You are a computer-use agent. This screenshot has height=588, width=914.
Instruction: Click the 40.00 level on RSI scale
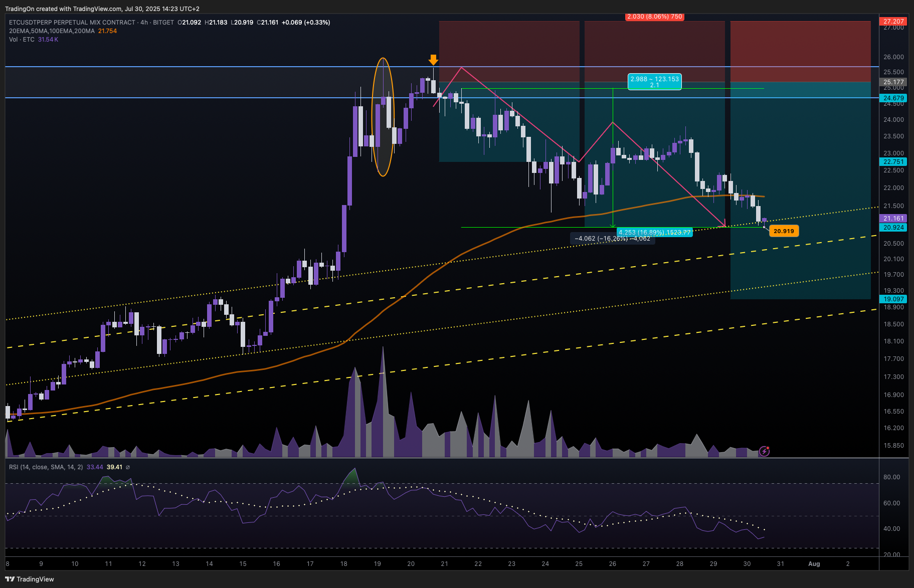(x=891, y=529)
